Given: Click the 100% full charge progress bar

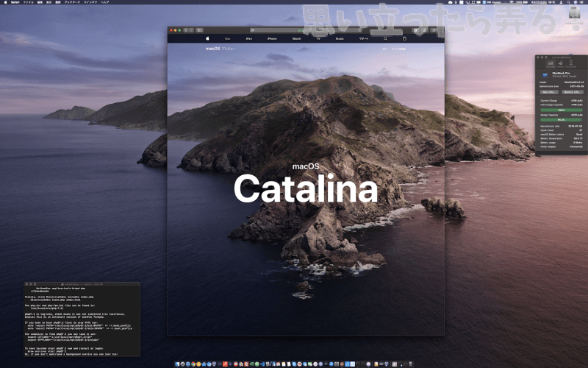Looking at the screenshot, I should click(x=562, y=110).
